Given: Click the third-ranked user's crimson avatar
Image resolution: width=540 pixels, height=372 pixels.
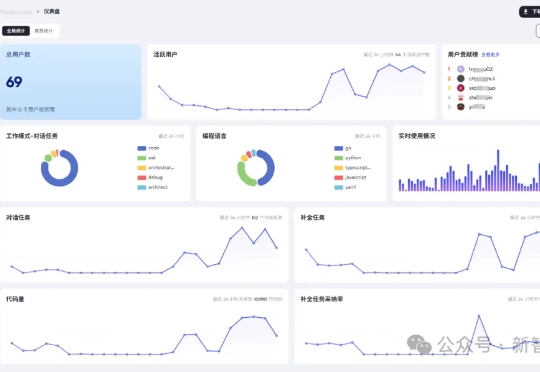Looking at the screenshot, I should [461, 88].
